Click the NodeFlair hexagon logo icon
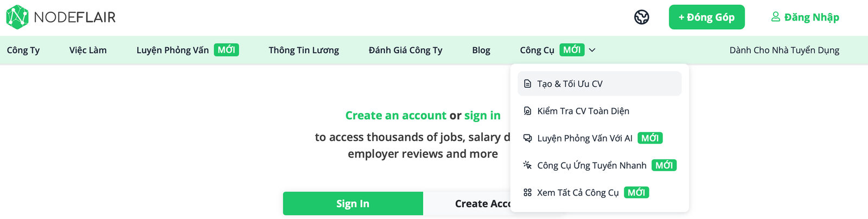This screenshot has height=219, width=868. pyautogui.click(x=17, y=17)
